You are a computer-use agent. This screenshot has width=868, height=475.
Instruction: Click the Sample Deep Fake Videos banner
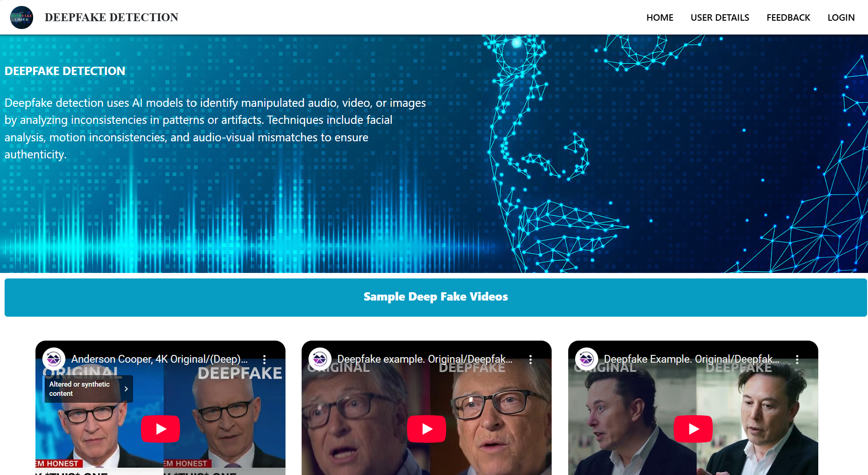pos(436,297)
